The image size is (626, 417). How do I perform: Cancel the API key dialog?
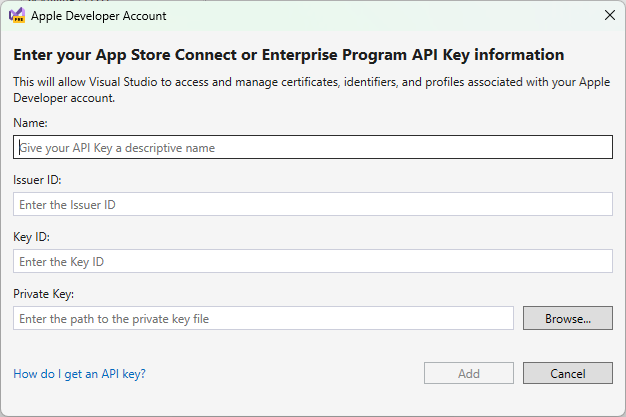coord(568,373)
